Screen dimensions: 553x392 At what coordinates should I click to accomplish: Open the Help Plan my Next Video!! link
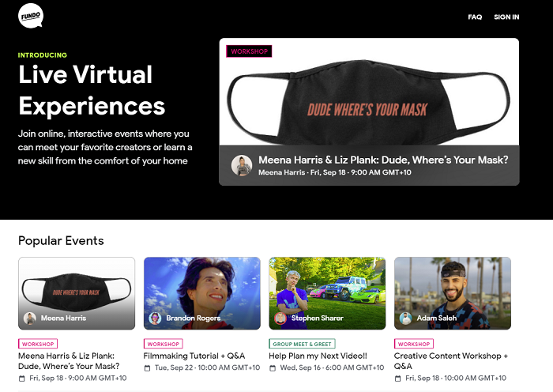[318, 356]
